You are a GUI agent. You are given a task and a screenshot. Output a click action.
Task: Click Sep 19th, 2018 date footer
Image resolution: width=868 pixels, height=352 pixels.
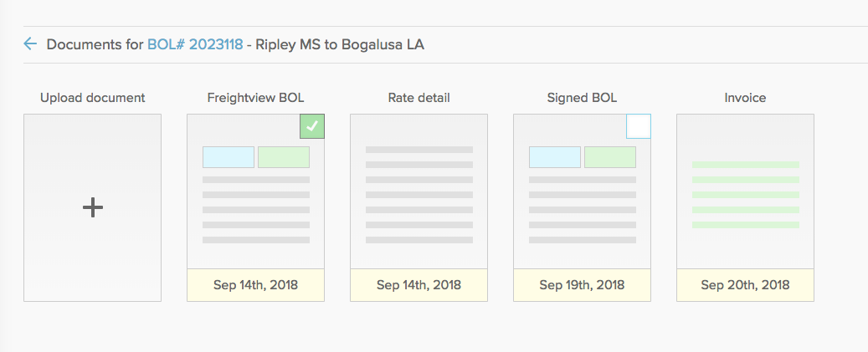pos(582,285)
